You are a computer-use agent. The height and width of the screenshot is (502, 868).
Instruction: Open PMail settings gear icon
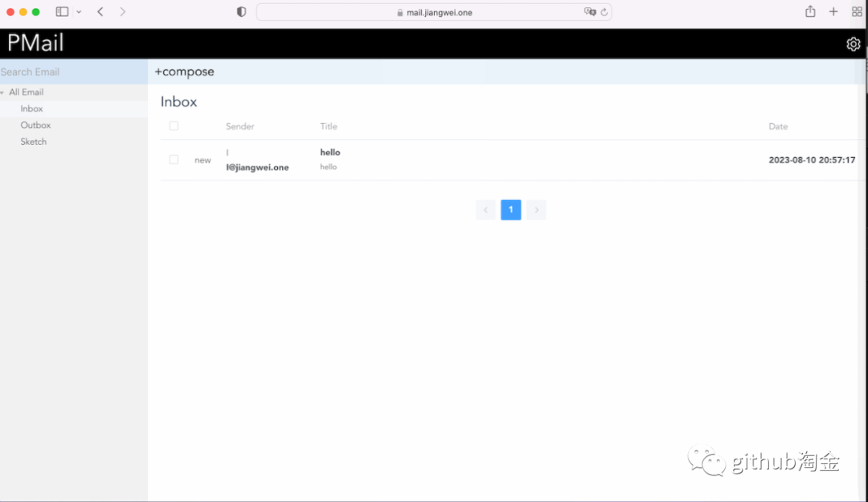[853, 44]
